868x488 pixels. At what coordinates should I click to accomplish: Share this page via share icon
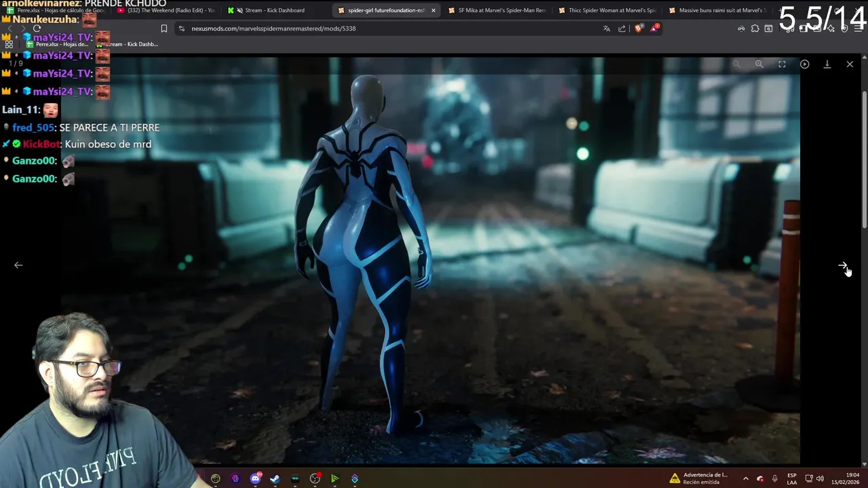[x=622, y=28]
